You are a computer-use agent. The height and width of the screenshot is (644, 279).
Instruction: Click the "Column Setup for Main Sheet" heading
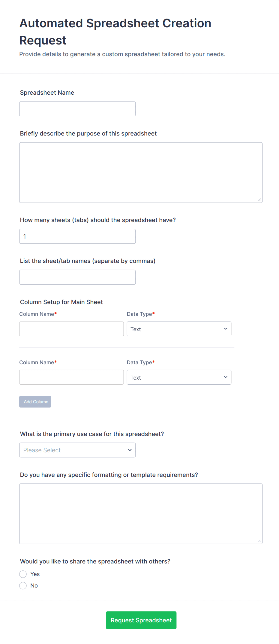click(x=61, y=302)
